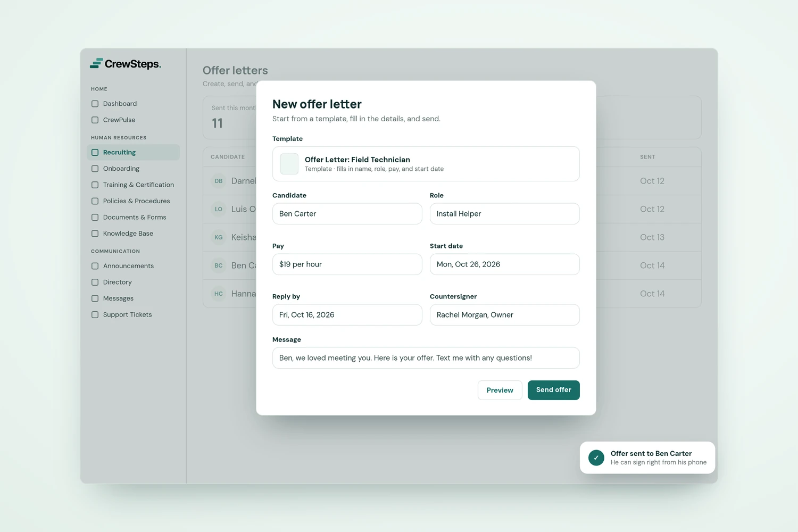The height and width of the screenshot is (532, 798).
Task: Click the green checkmark in the toast
Action: [x=596, y=458]
